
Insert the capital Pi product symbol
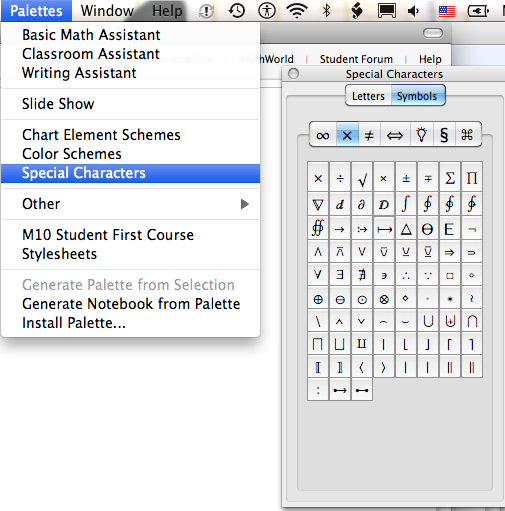click(472, 179)
